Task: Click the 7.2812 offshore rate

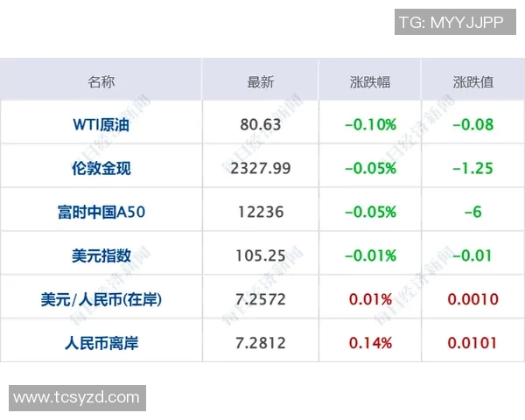Action: click(x=261, y=343)
